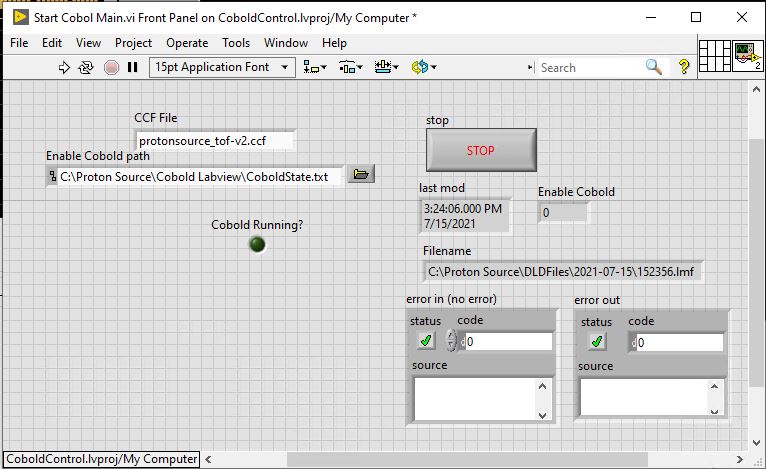Open the Help menu
This screenshot has height=469, width=766.
334,43
